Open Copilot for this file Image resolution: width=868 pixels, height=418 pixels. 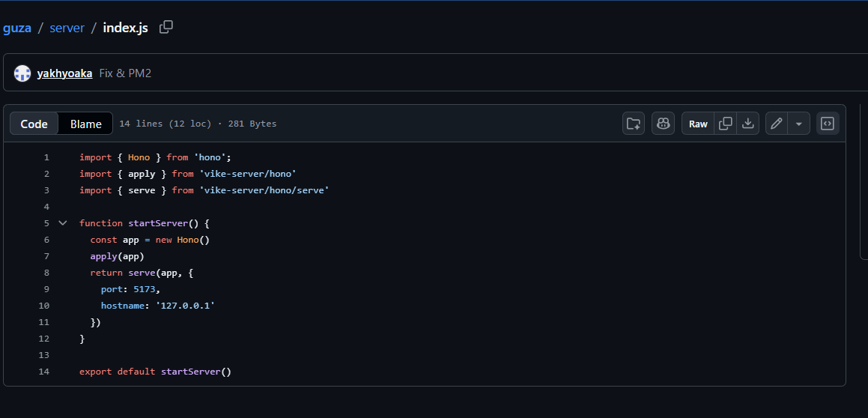point(663,124)
